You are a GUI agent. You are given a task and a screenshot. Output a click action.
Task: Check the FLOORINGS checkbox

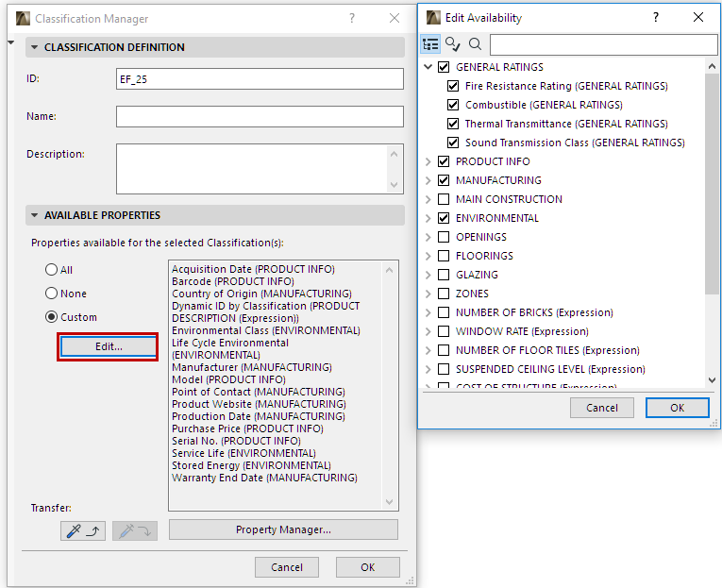click(x=444, y=256)
